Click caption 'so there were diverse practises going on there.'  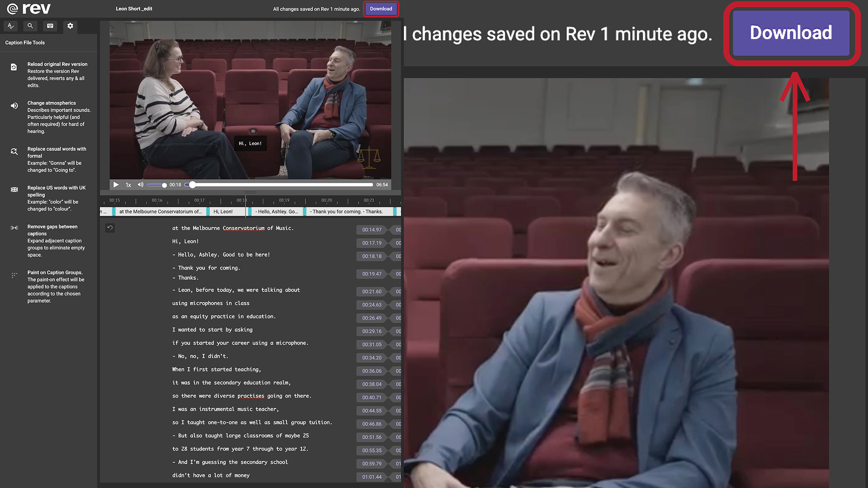242,396
